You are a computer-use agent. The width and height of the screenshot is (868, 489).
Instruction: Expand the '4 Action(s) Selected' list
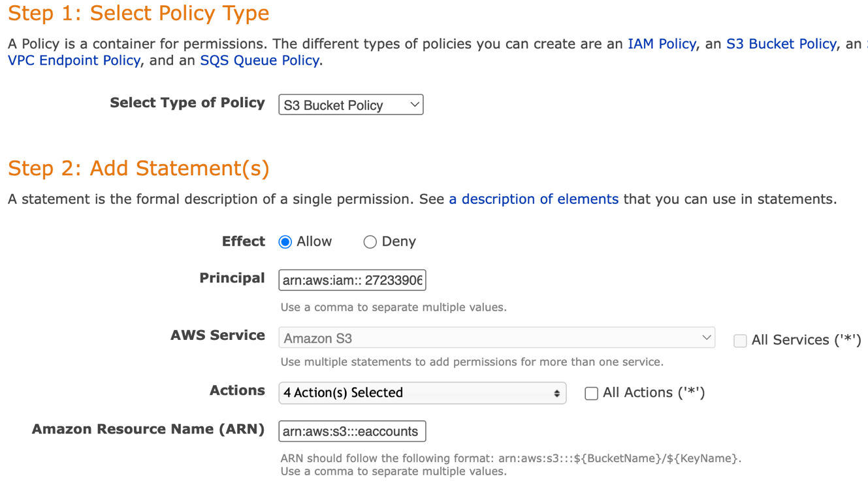click(x=422, y=393)
